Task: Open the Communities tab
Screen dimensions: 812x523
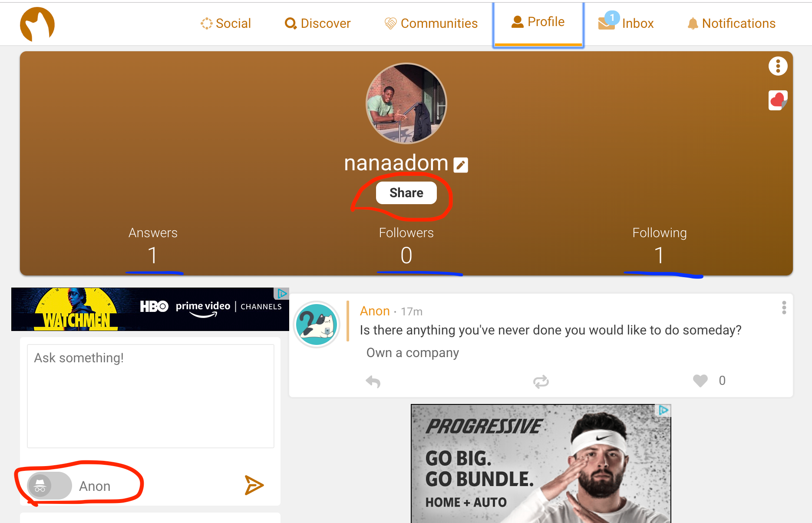Action: coord(431,23)
